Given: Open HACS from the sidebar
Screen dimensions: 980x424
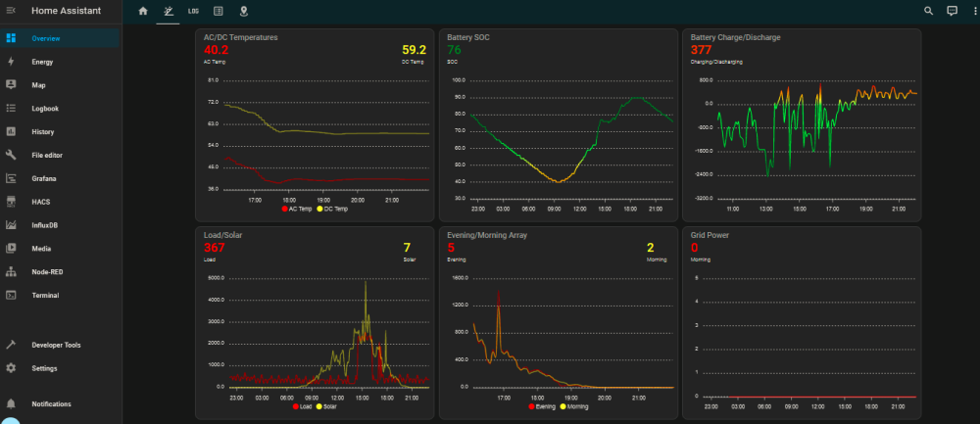Looking at the screenshot, I should (x=60, y=202).
